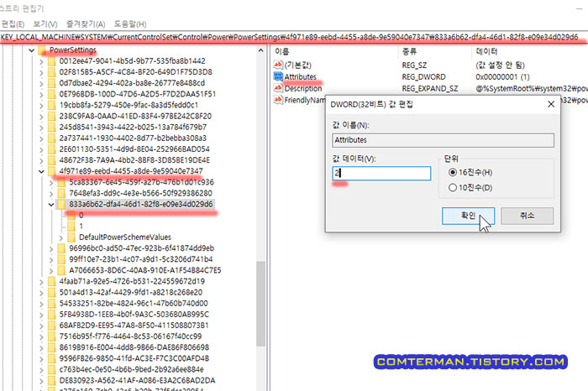Click folder icon of 99ff10e7-23b1-4c07-a9d1-5c3206d741b4
588x391 pixels.
click(61, 259)
